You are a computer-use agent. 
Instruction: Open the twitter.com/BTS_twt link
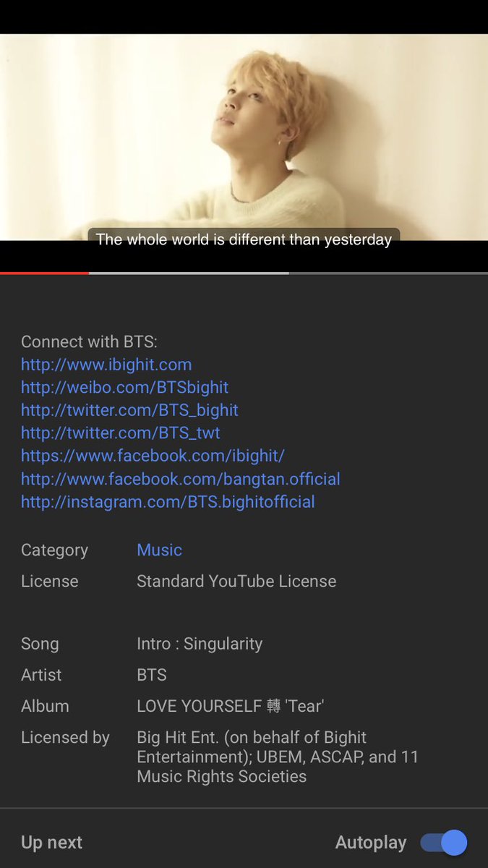coord(121,433)
